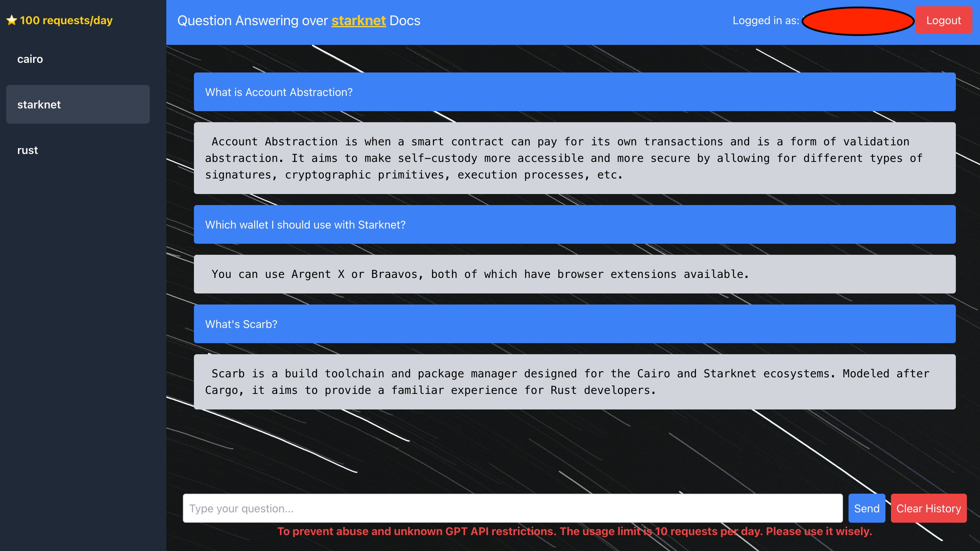Switch to rust docs in sidebar
The width and height of the screenshot is (980, 551).
[x=27, y=150]
